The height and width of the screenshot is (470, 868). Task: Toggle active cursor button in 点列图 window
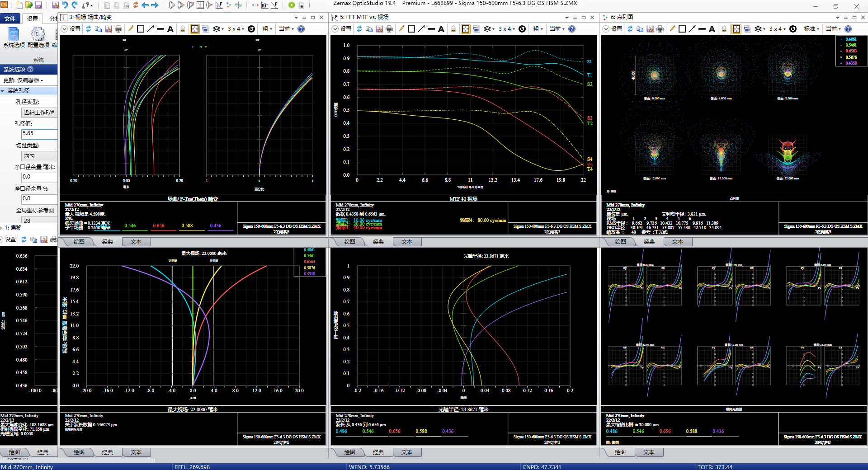coord(736,29)
